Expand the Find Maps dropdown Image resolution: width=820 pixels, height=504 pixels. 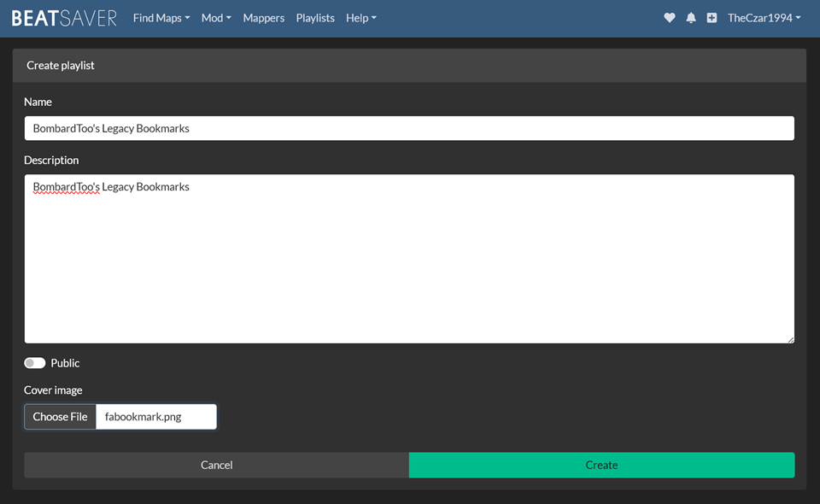[161, 18]
